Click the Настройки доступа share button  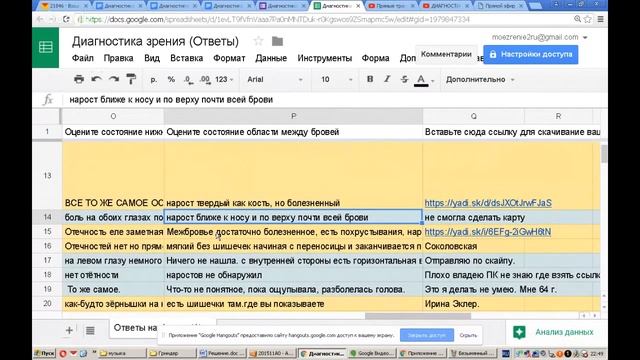pos(531,54)
